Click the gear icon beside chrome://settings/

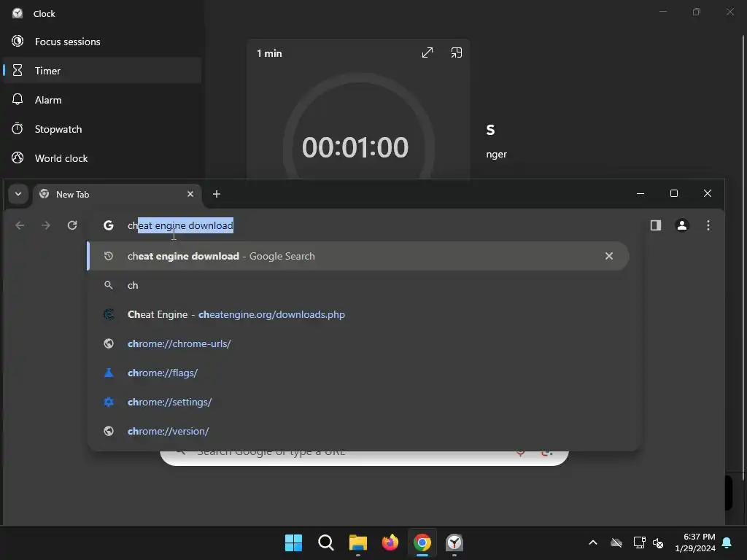click(109, 402)
